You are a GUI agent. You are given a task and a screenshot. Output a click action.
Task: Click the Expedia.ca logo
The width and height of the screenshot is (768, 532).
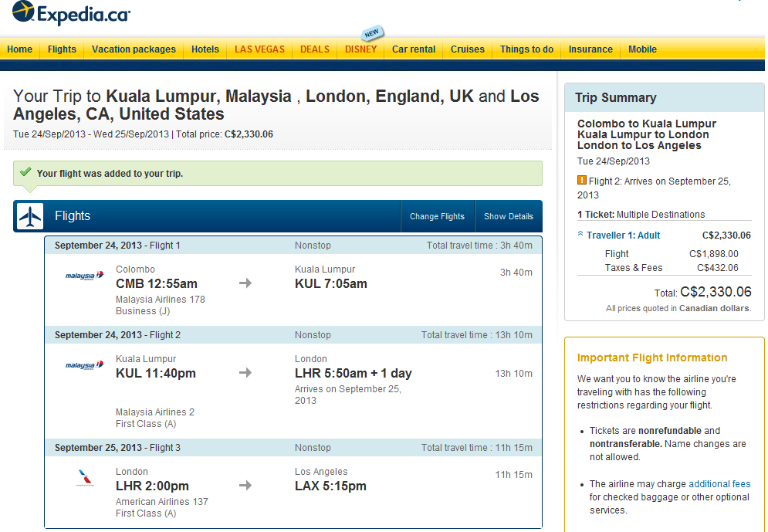(x=71, y=13)
